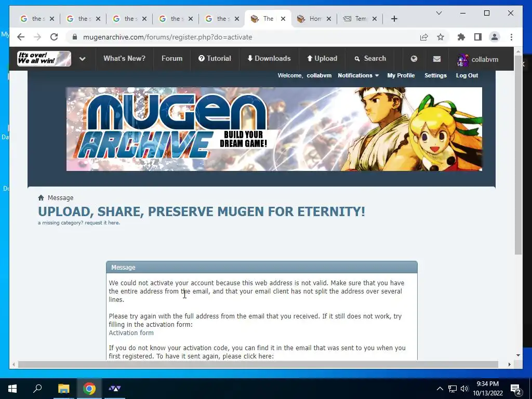Open Windows Start menu

(x=12, y=389)
